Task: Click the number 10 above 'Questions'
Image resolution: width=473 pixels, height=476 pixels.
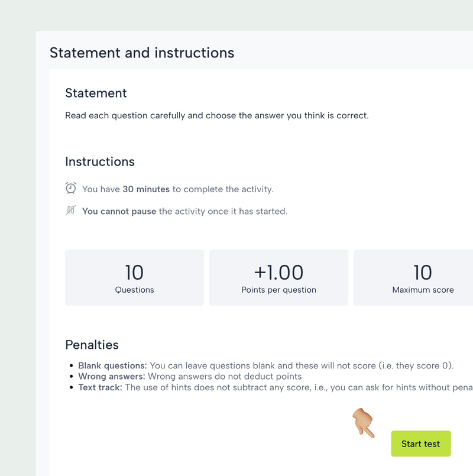Action: pos(134,272)
